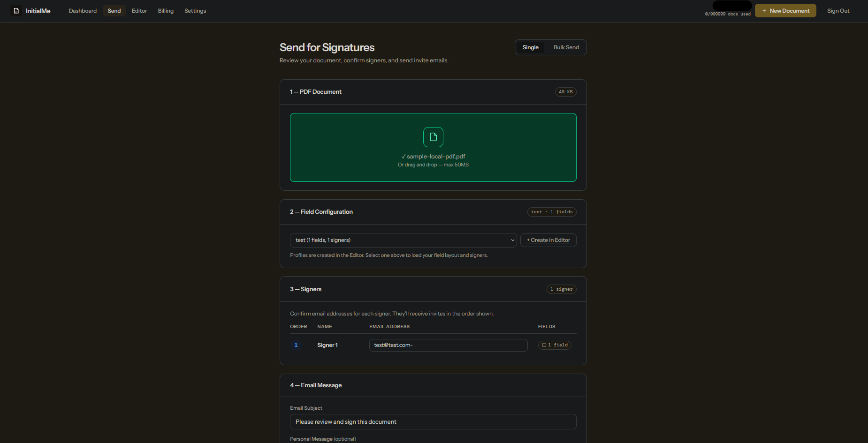Focus the Email Subject input
Viewport: 868px width, 443px height.
tap(433, 421)
